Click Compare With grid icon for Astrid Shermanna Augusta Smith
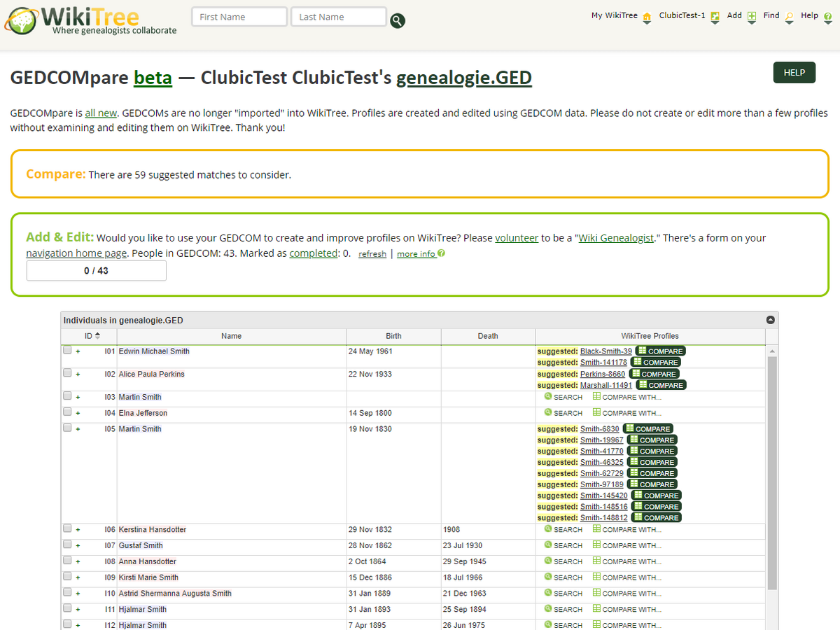Image resolution: width=840 pixels, height=630 pixels. coord(596,593)
